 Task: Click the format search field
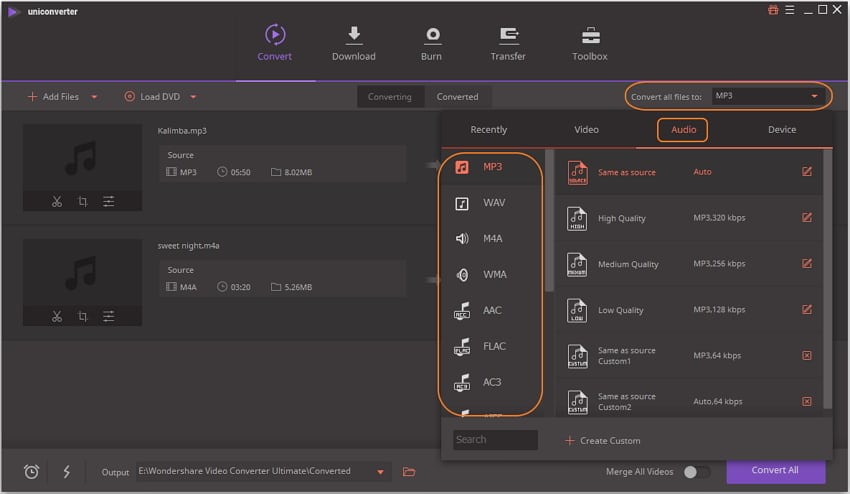tap(495, 440)
